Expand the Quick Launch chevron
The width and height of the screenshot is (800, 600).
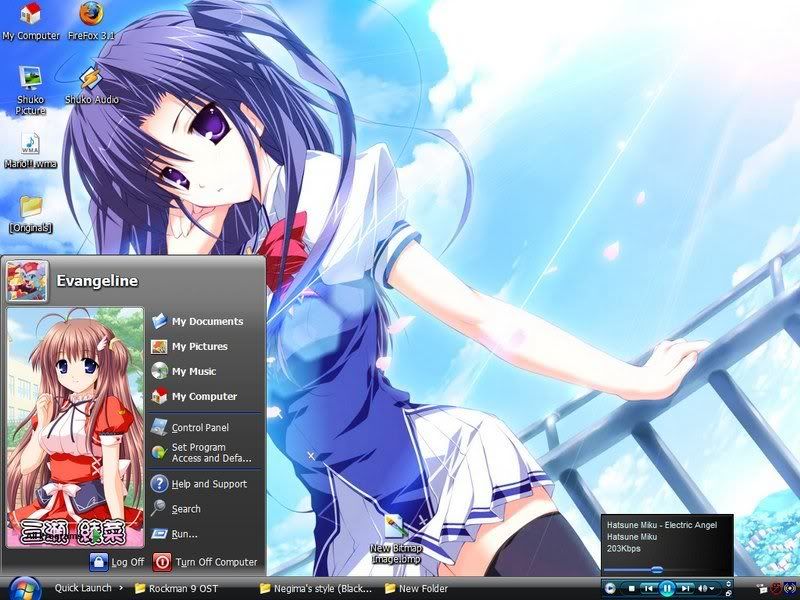point(121,588)
